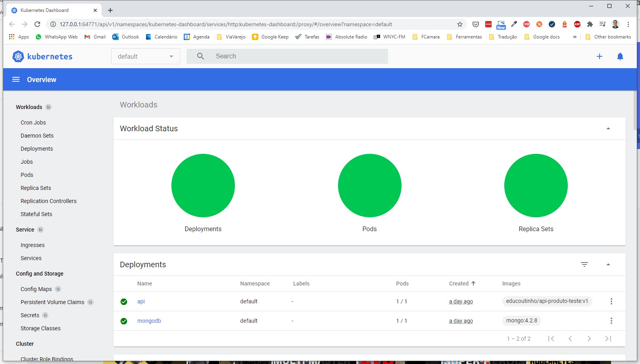Screen dimensions: 640x364
Task: Collapse the Deployments card
Action: point(608,264)
